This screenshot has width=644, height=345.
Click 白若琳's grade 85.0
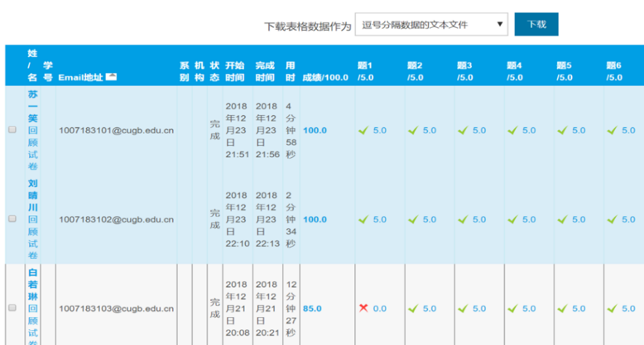[x=312, y=308]
